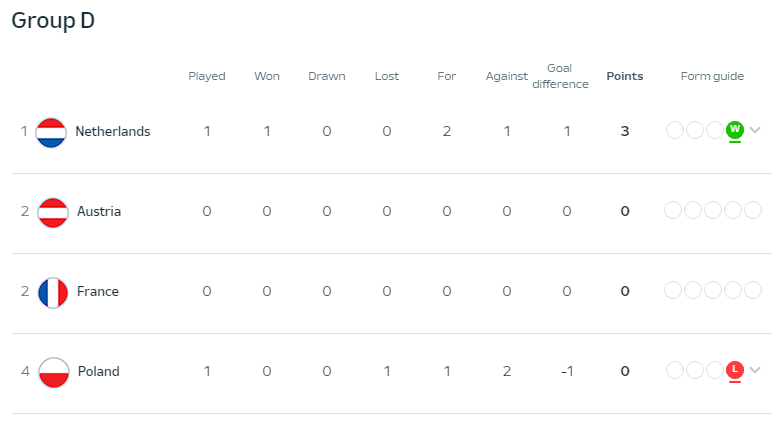Click the green W form badge

click(x=734, y=130)
